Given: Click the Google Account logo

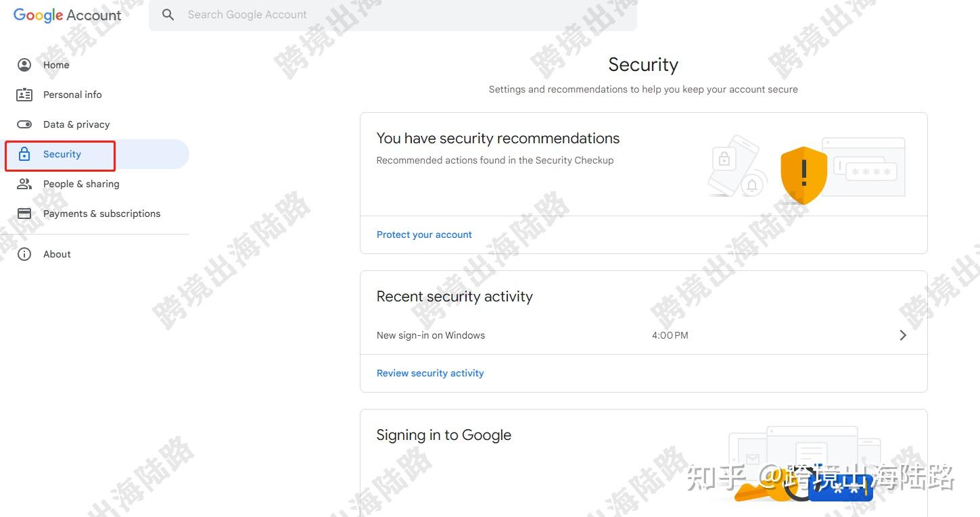Looking at the screenshot, I should [x=68, y=15].
